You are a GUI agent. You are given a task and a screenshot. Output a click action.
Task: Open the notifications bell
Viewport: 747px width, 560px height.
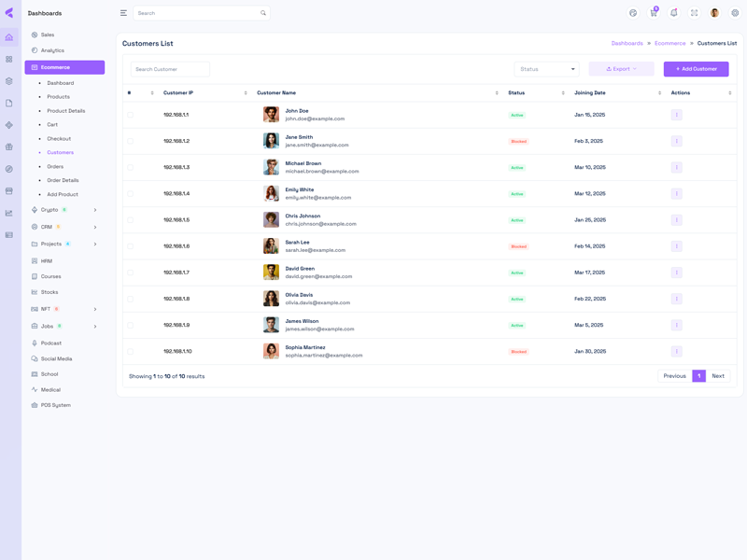[674, 13]
